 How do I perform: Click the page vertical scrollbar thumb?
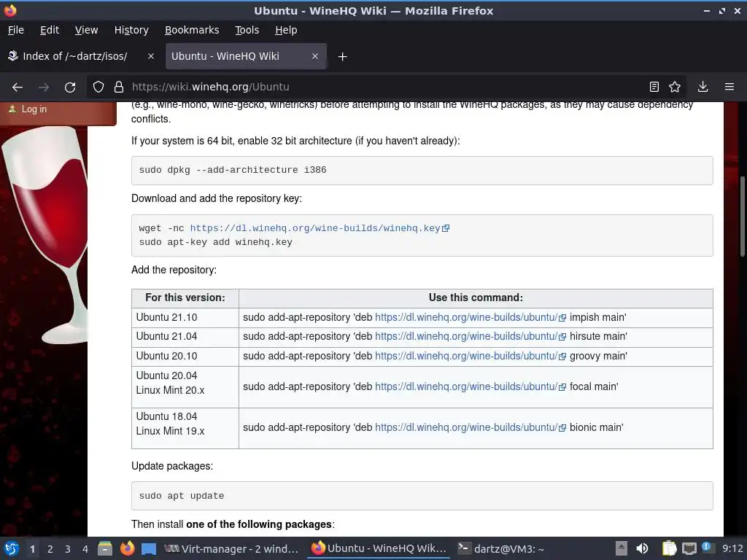click(742, 217)
